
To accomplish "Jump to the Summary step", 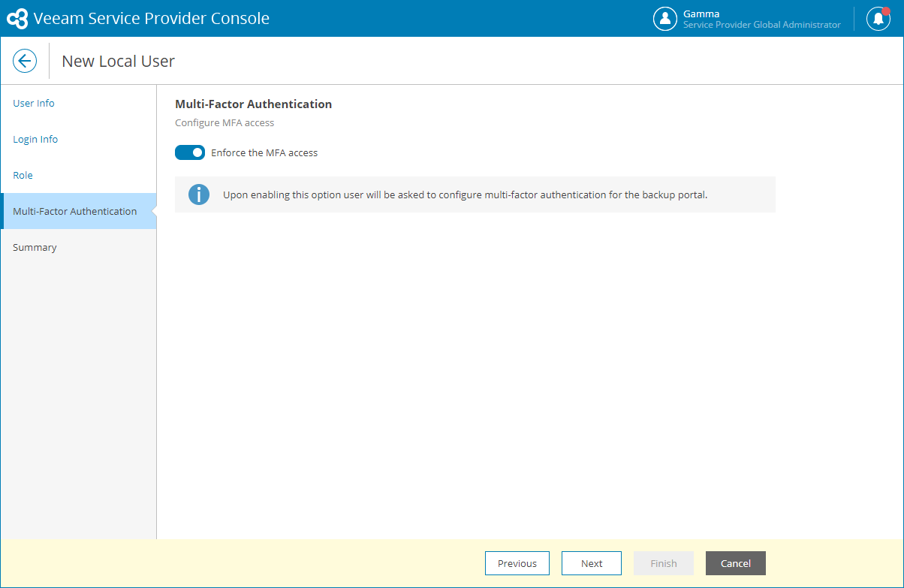I will 79,247.
